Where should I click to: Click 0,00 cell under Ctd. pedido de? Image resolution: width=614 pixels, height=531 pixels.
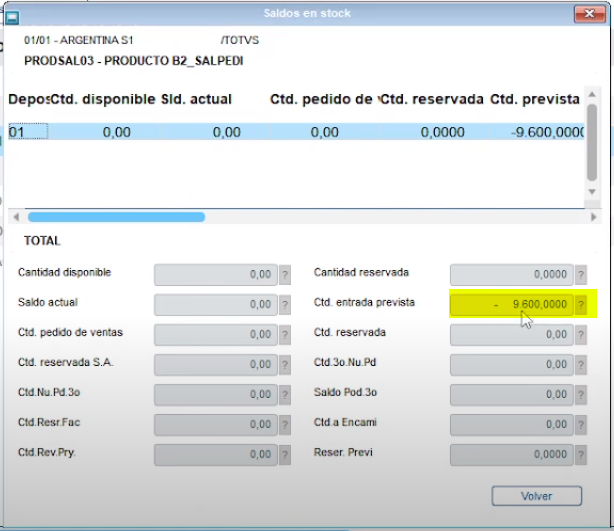[x=325, y=132]
